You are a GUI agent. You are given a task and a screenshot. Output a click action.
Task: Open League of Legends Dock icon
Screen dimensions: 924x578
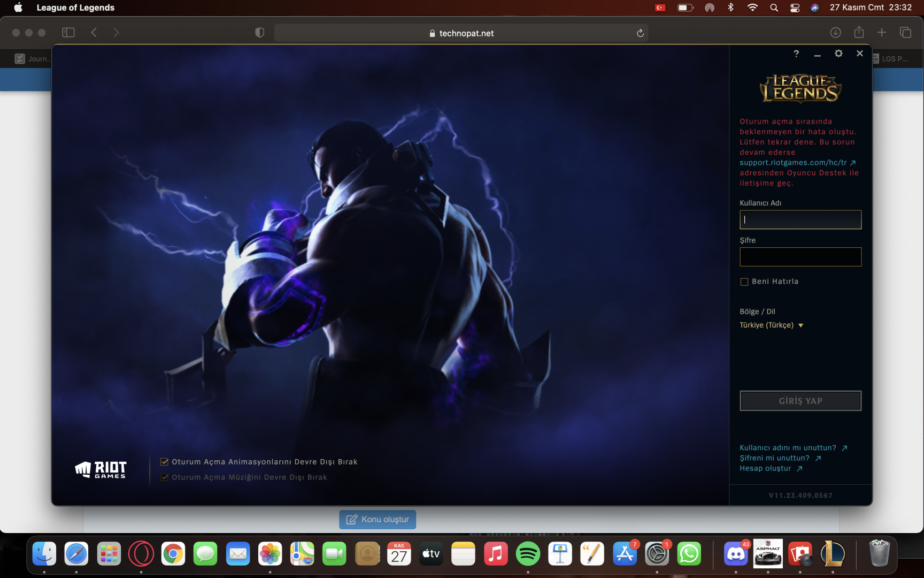tap(833, 554)
